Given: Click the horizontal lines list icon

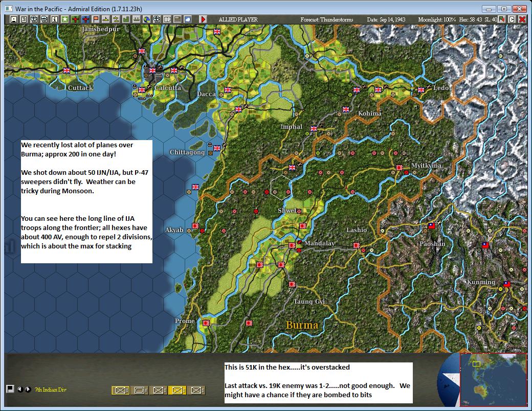Looking at the screenshot, I should [x=177, y=19].
